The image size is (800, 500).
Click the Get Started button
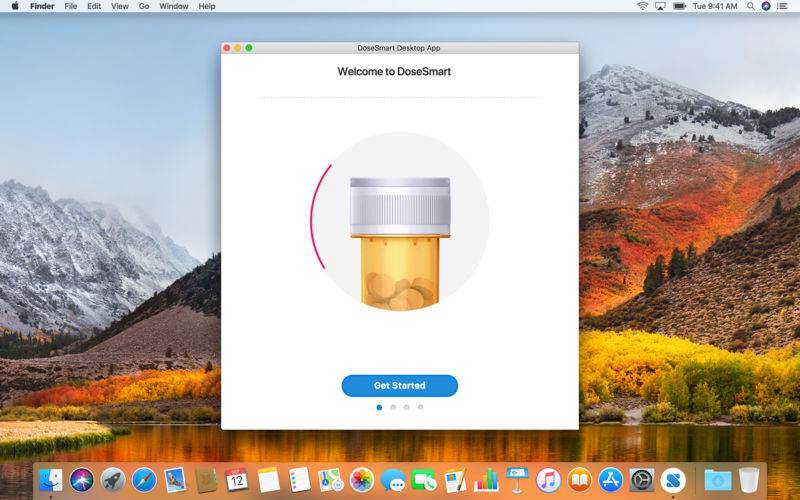(399, 385)
